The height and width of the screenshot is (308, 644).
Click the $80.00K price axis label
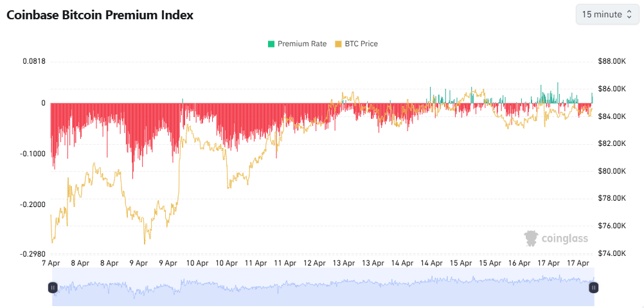click(x=612, y=171)
